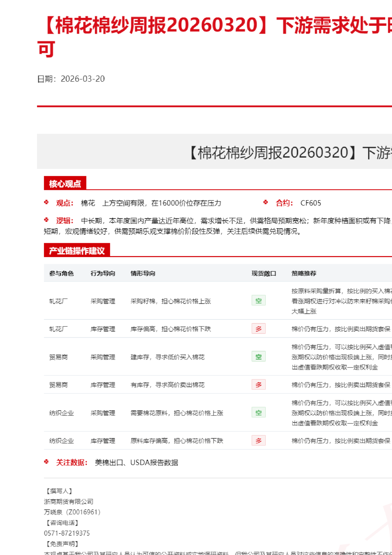Click the cell 需要棉花原料，担心棉花价格上涨

click(x=177, y=413)
